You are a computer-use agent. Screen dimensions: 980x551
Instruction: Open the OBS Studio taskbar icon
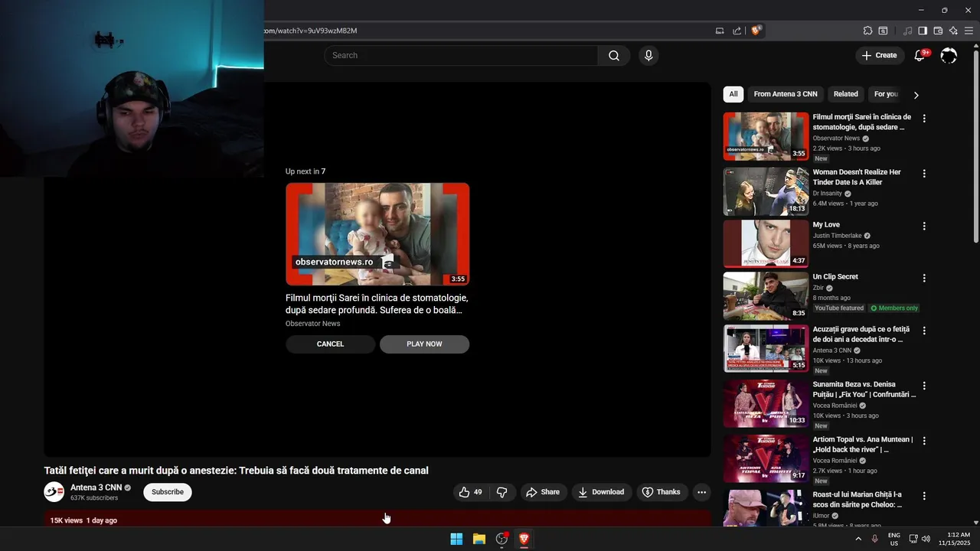[x=501, y=539]
